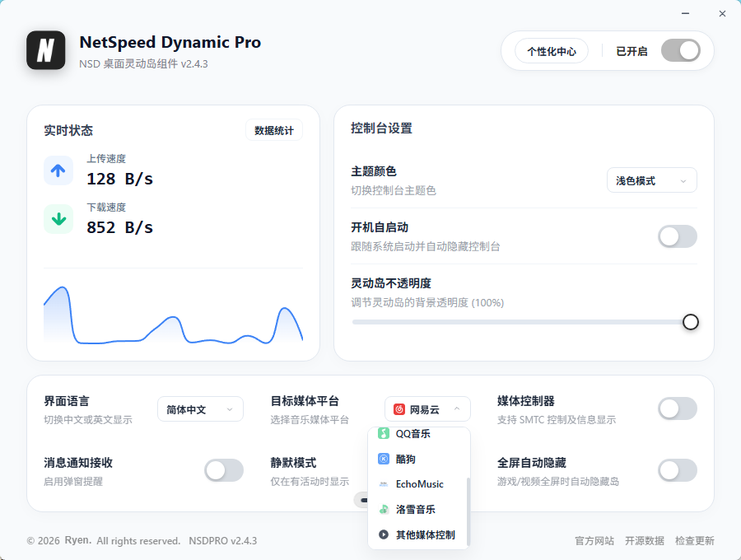
Task: Minimize the NetSpeed window
Action: 685,14
